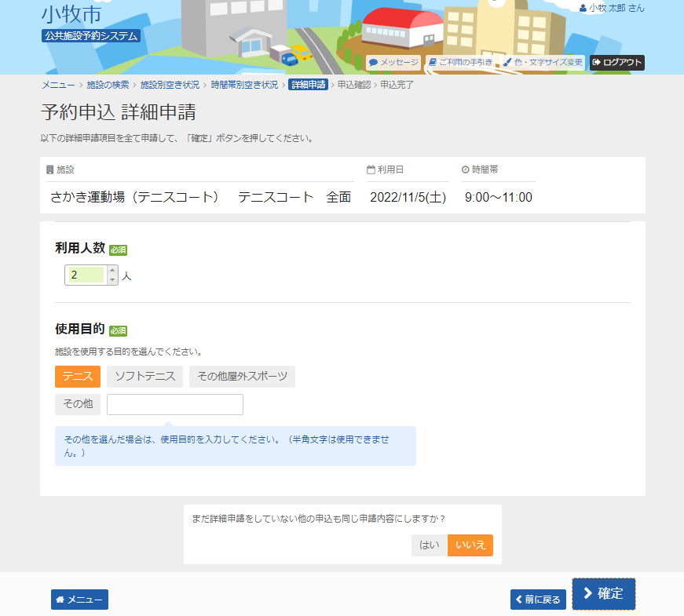
Task: Click the メッセージ speech bubble icon
Action: click(x=374, y=63)
